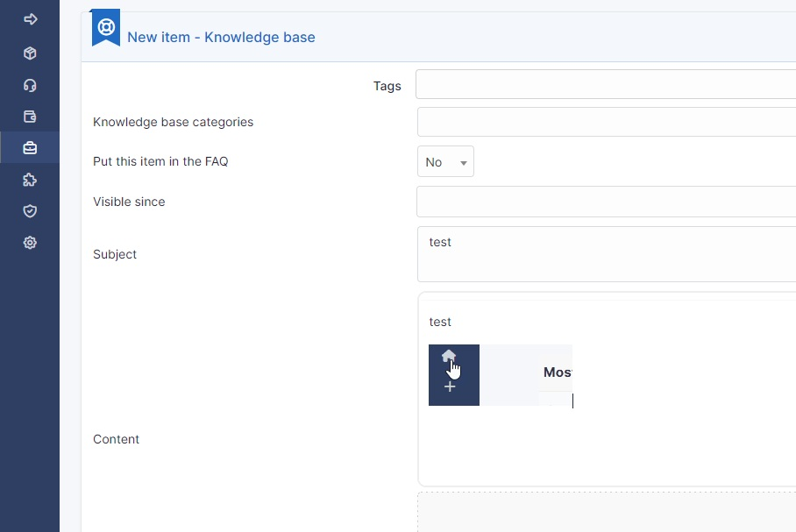Screen dimensions: 796x532
Task: Click the Tags input field
Action: click(605, 85)
